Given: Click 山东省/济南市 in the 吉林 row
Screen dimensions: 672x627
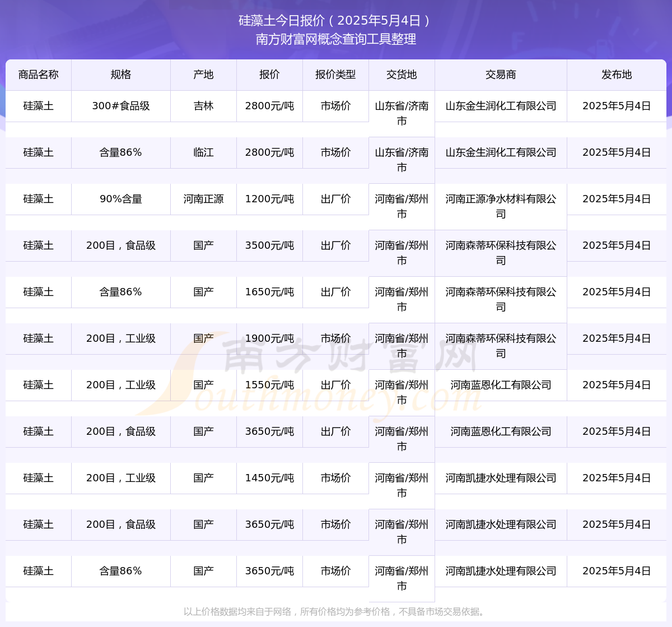Looking at the screenshot, I should coord(402,113).
